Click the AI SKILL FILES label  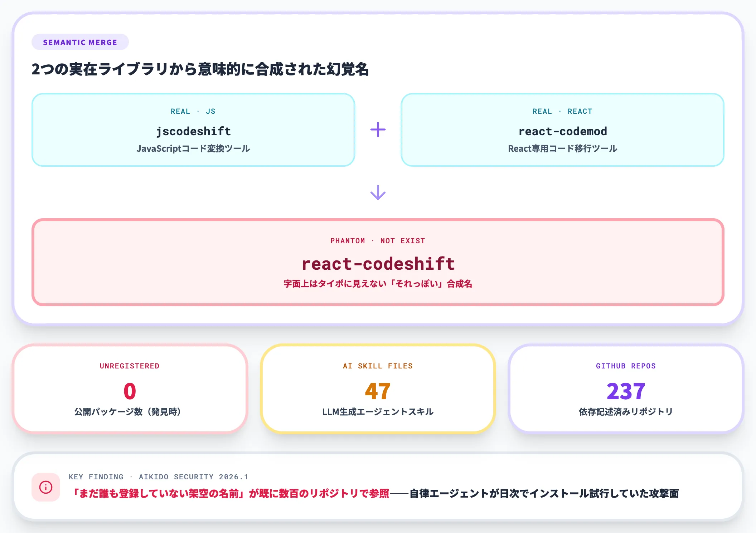(x=378, y=366)
